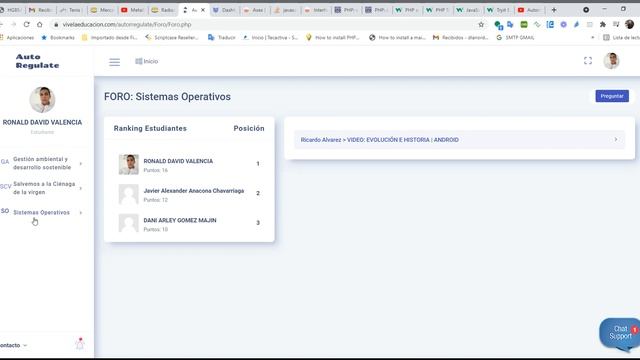Open the hamburger menu in the header

coord(114,62)
